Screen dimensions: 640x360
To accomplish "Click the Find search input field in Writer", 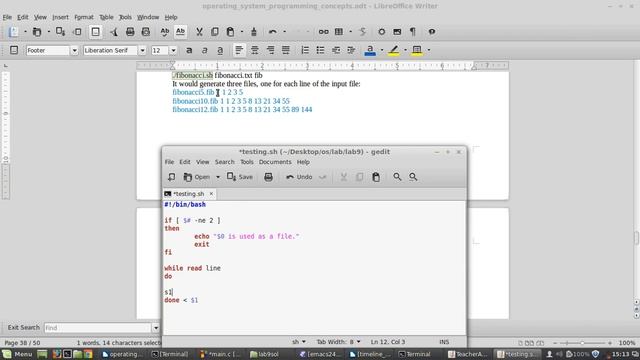I will [x=98, y=328].
